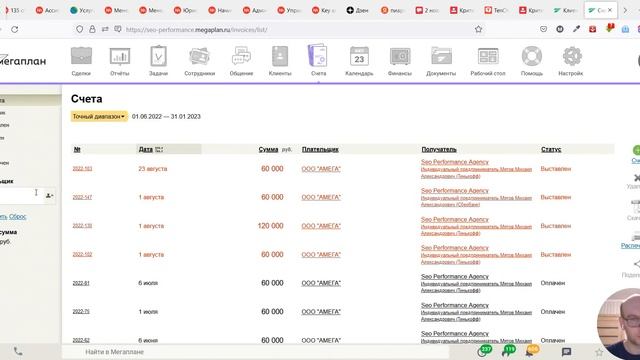Close the active browser tab
This screenshot has height=360, width=640.
(x=610, y=10)
